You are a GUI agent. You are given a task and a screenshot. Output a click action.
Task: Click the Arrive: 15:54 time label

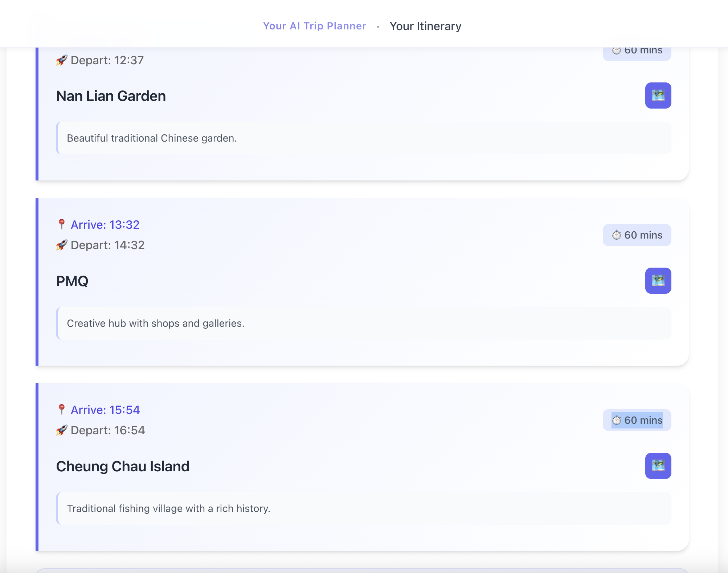[105, 410]
